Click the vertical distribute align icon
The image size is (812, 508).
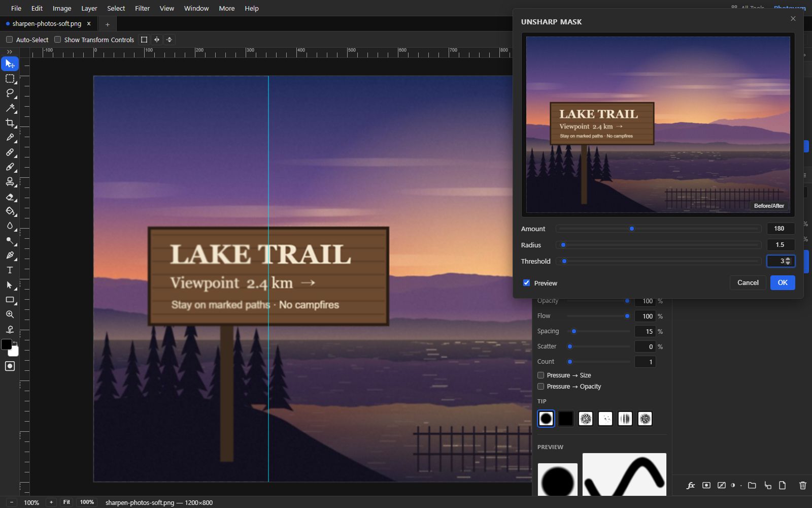pos(170,40)
